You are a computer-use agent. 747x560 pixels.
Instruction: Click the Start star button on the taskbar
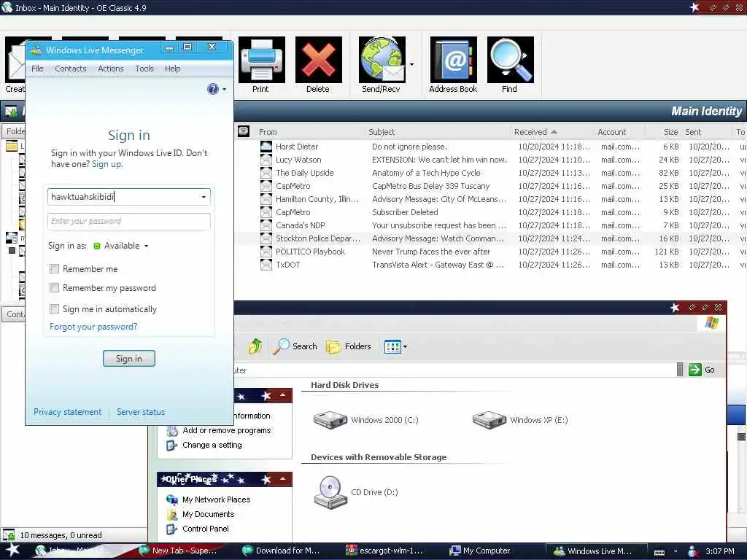(x=12, y=550)
